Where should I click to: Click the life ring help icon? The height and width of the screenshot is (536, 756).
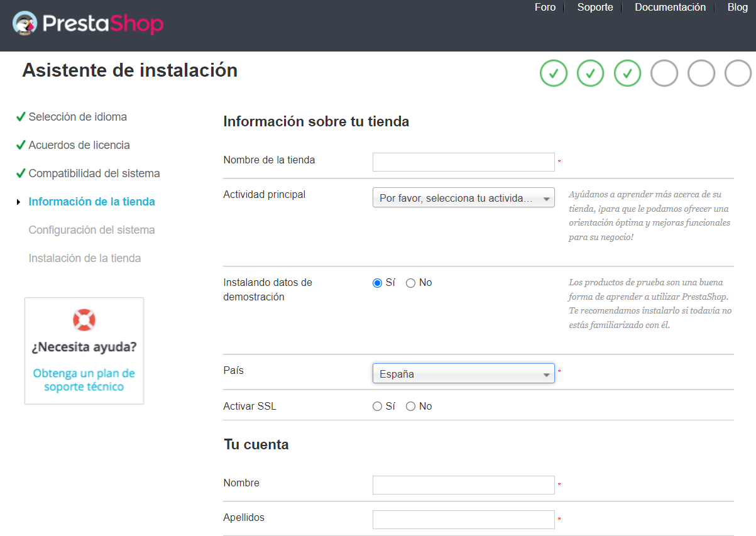coord(84,319)
